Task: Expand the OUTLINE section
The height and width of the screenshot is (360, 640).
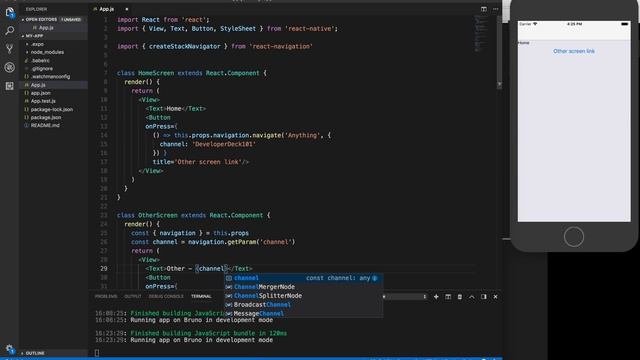Action: 35,353
